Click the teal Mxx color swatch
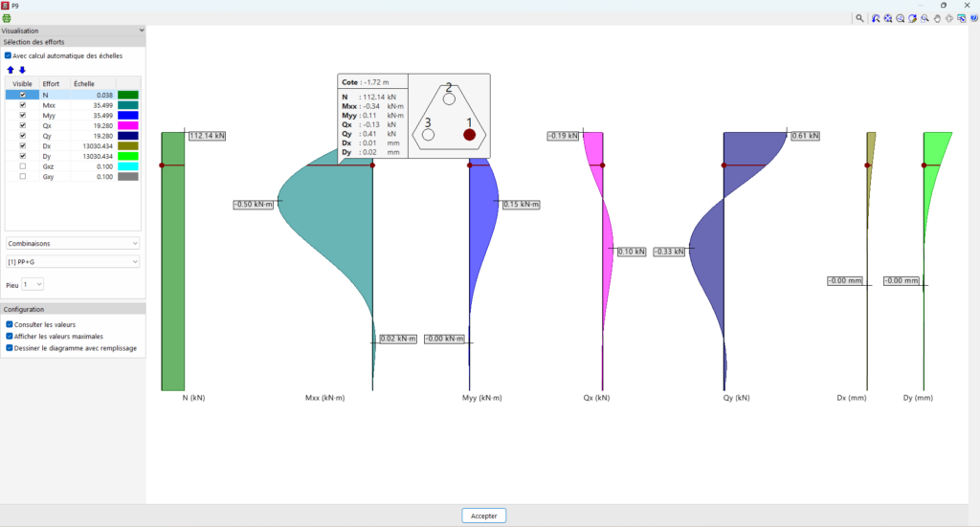This screenshot has height=527, width=980. (x=128, y=105)
